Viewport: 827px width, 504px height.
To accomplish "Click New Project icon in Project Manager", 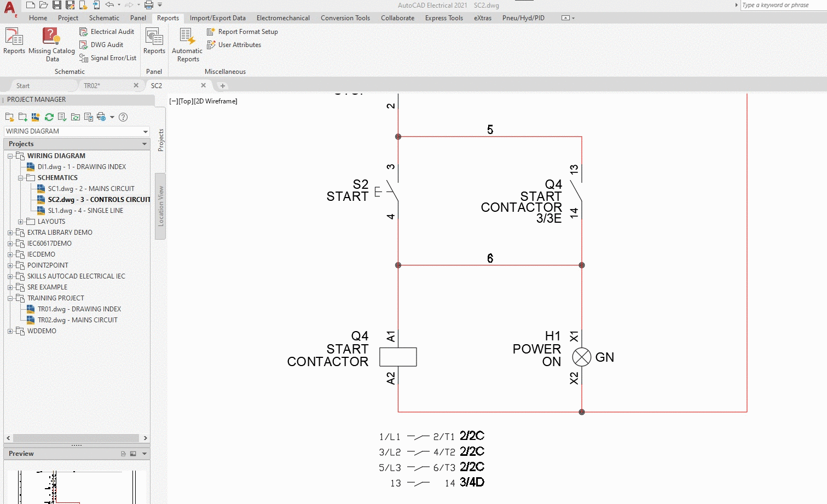I will pyautogui.click(x=22, y=117).
